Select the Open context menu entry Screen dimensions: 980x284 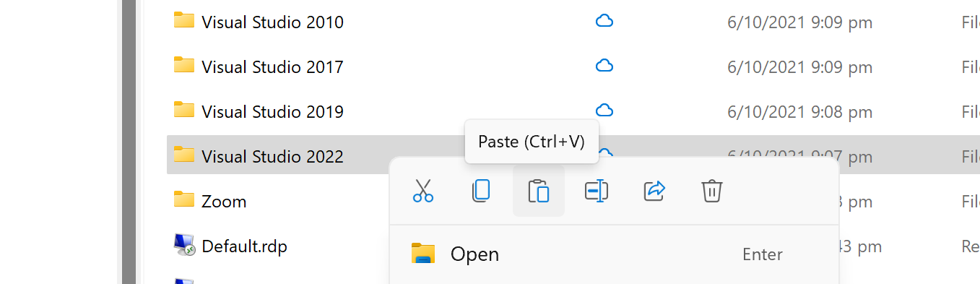coord(614,254)
